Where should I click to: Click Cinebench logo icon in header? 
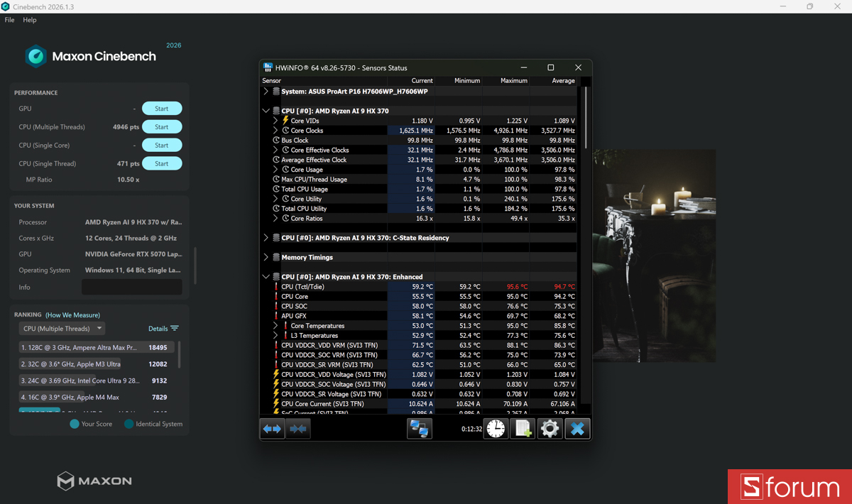point(35,56)
